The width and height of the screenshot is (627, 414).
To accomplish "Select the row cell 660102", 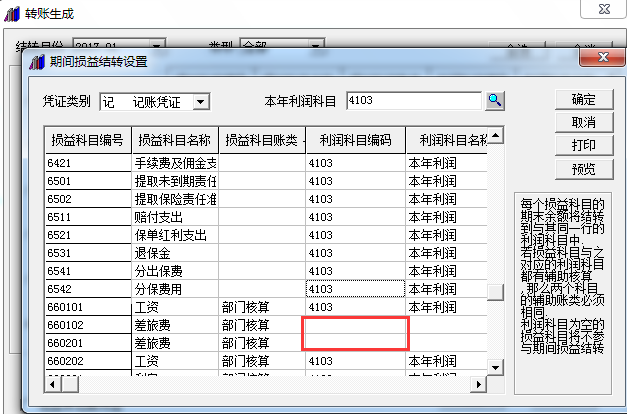I will [88, 325].
